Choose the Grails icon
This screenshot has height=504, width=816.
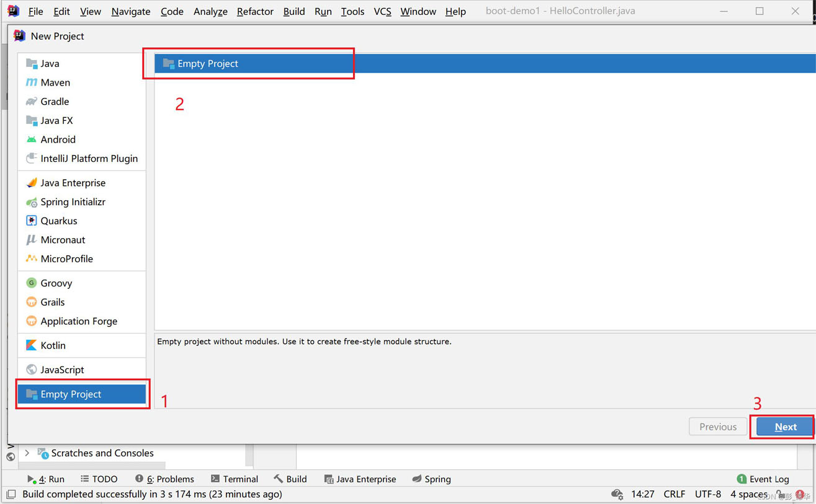[x=32, y=302]
